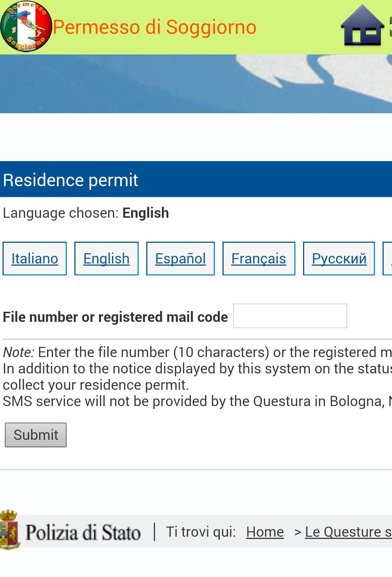Tap the File number or registered mail code label
Screen dimensions: 392x577
(x=115, y=317)
